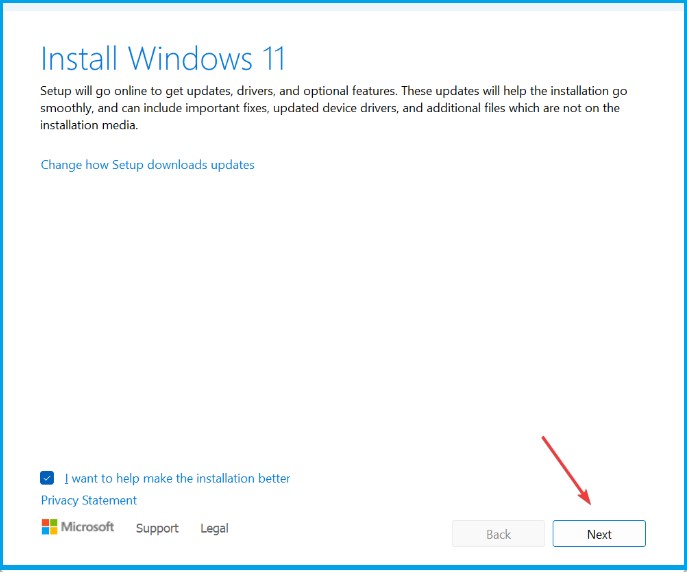
Task: Click the Next button
Action: pyautogui.click(x=599, y=533)
